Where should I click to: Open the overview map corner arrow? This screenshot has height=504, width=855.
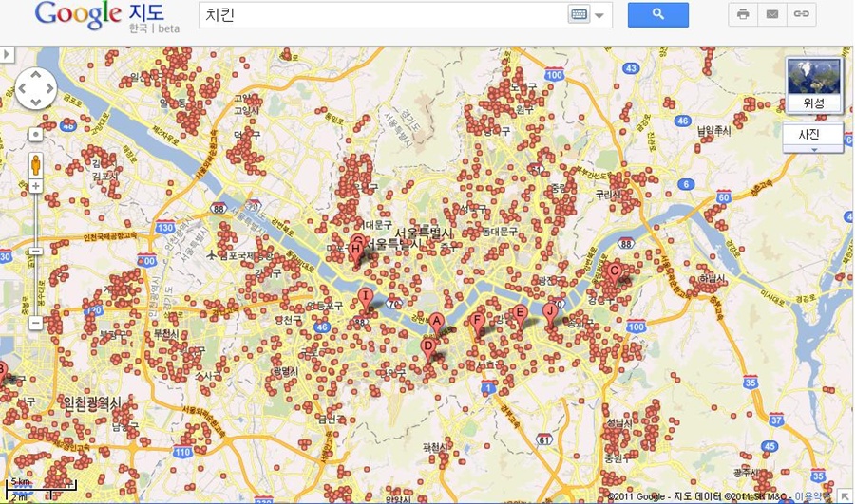tap(845, 495)
